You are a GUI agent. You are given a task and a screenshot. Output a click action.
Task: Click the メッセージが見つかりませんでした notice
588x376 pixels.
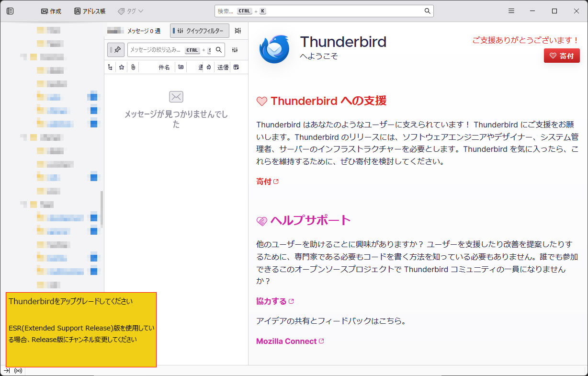point(176,119)
